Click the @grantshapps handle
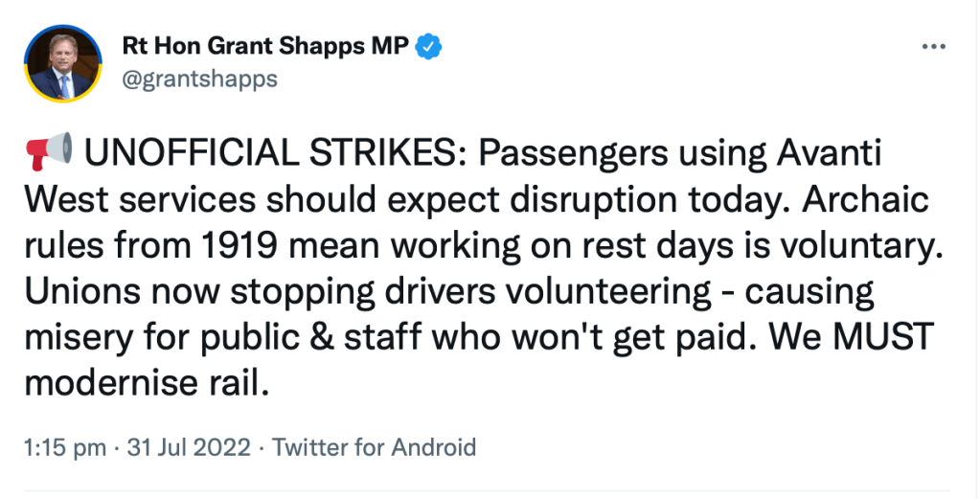980x499 pixels. [199, 79]
